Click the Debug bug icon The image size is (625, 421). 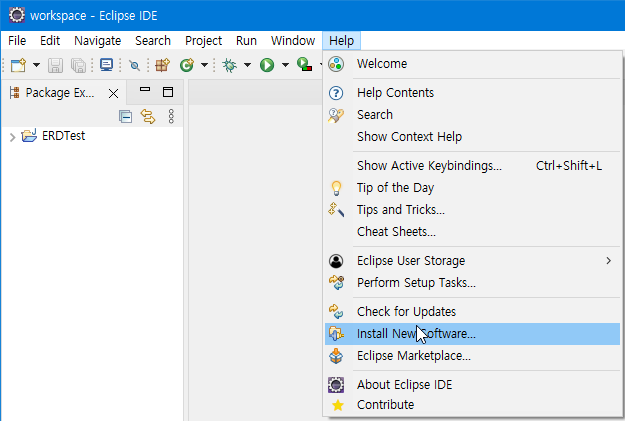229,65
